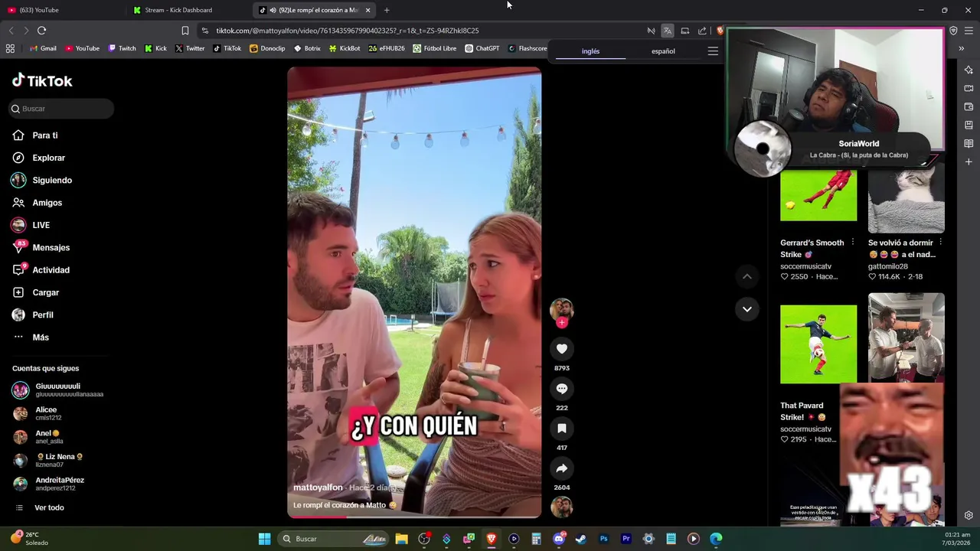Open the options menu on Se volvió a dormir

940,243
